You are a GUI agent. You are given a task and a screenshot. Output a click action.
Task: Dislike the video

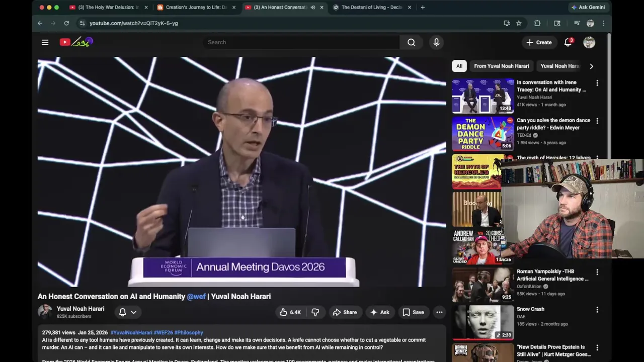tap(315, 312)
